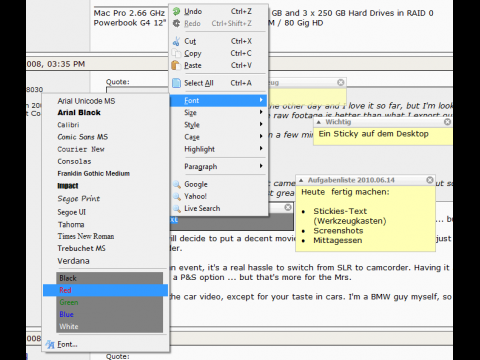Click the Undo icon in context menu
This screenshot has height=360, width=480.
tap(176, 11)
